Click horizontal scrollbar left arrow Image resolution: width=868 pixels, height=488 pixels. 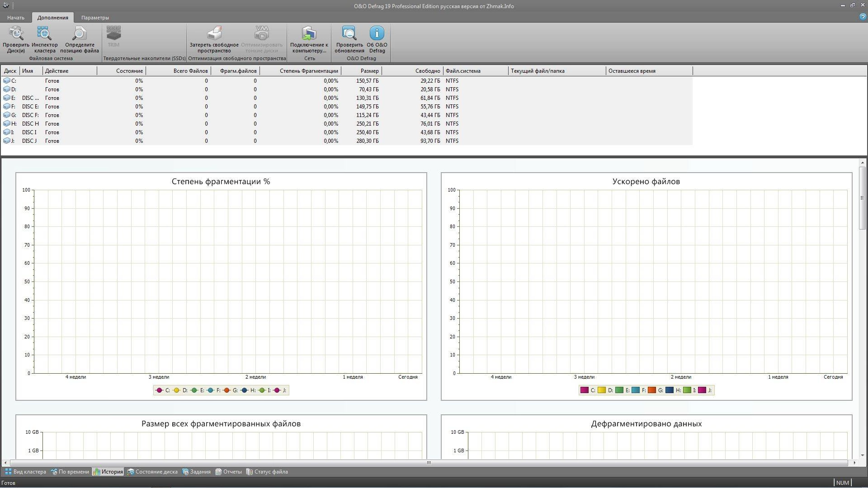(x=5, y=463)
